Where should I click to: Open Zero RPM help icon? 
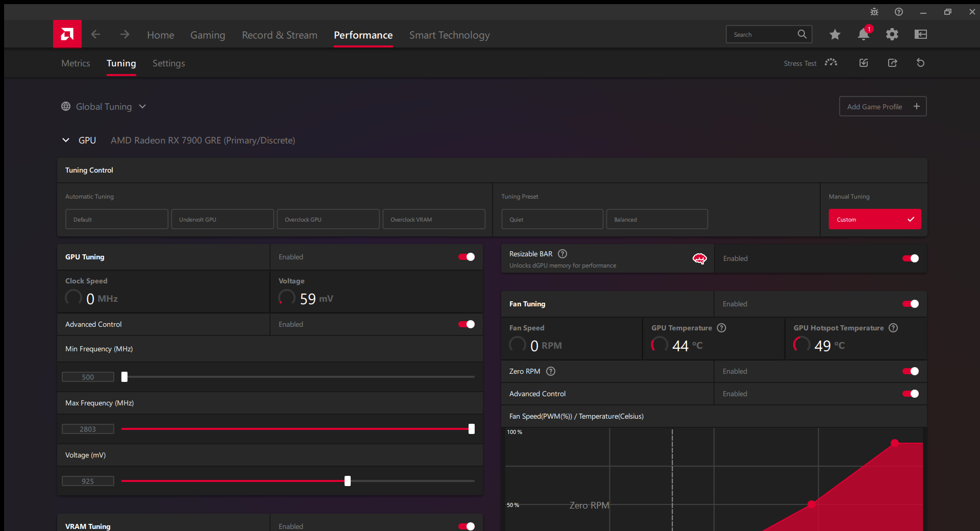[551, 371]
